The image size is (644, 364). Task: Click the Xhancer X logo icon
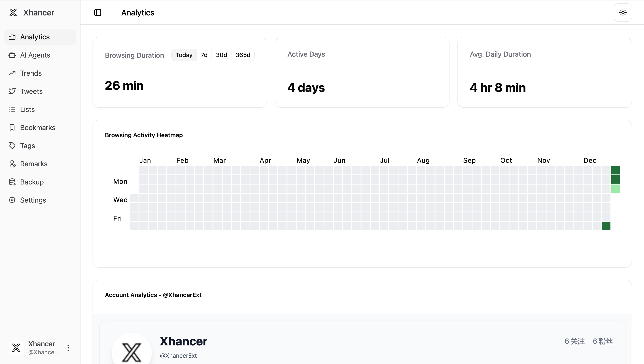tap(13, 13)
